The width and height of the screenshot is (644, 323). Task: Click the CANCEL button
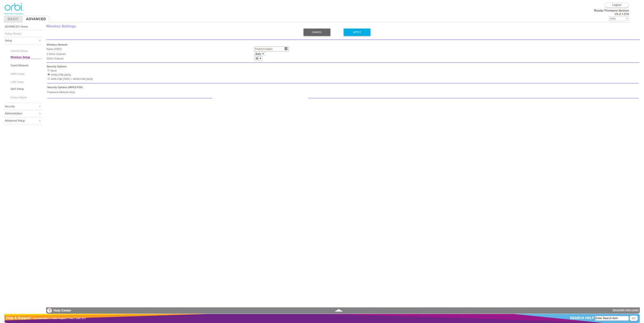click(317, 32)
